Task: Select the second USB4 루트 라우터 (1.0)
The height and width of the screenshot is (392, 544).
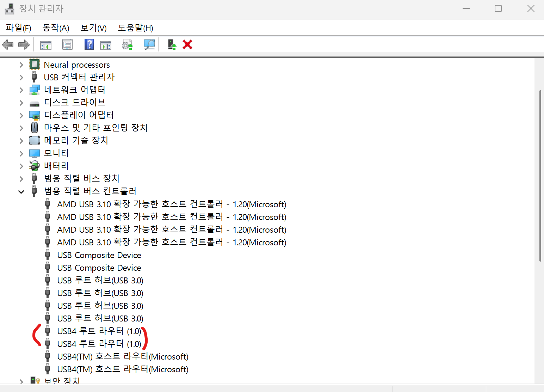Action: [x=99, y=344]
